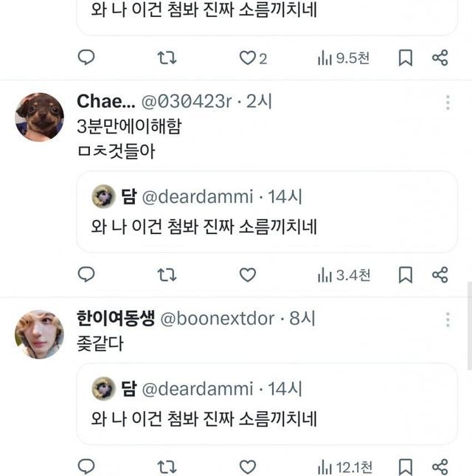Open quoted tweet under 좆같다 post
This screenshot has width=472, height=476.
[x=267, y=403]
